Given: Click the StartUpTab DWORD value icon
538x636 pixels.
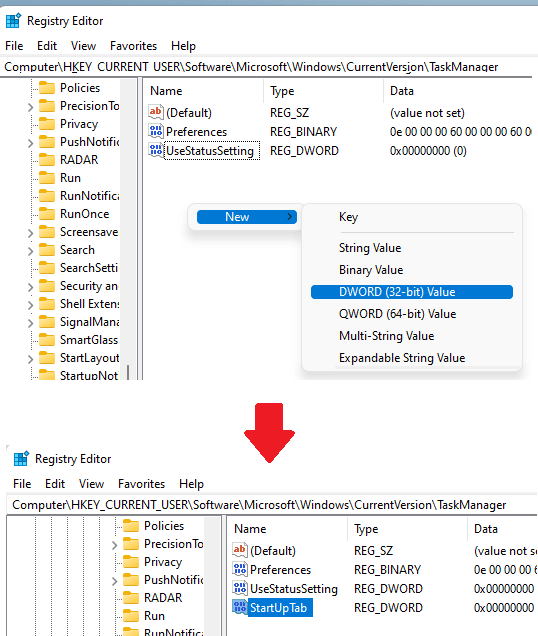Looking at the screenshot, I should point(240,607).
